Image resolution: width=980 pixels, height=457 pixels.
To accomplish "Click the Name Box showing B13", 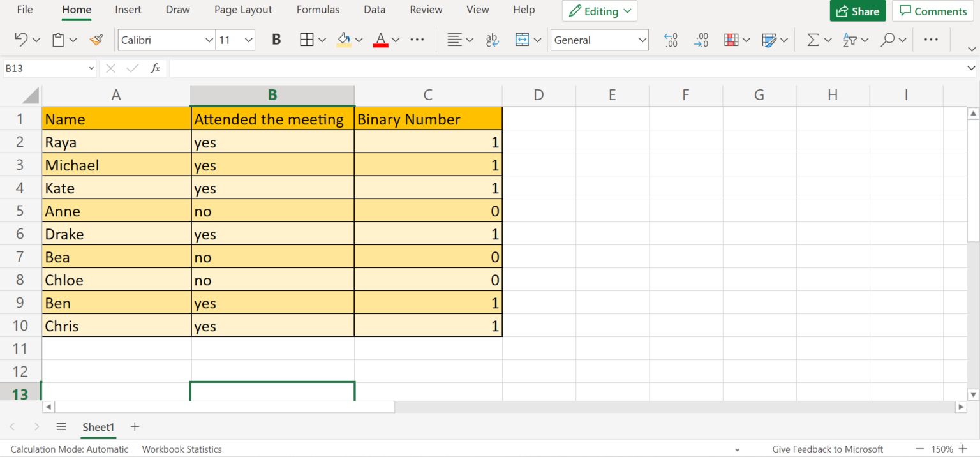I will tap(45, 68).
